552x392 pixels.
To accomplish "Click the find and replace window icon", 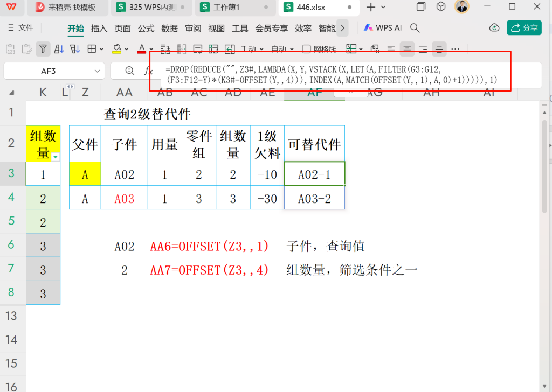I will coord(375,49).
